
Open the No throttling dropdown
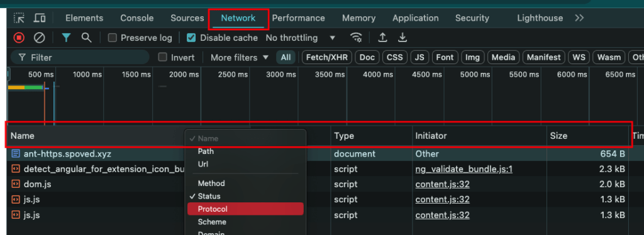point(301,38)
